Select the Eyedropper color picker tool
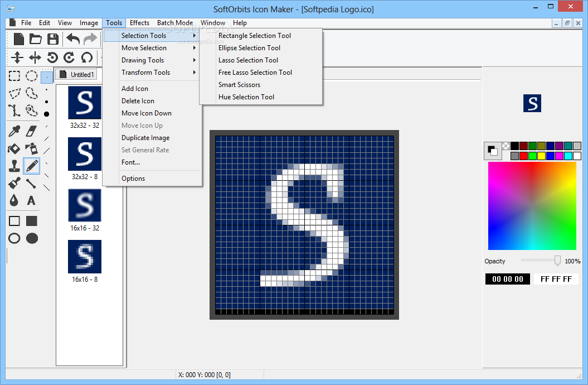The image size is (588, 385). pos(14,131)
